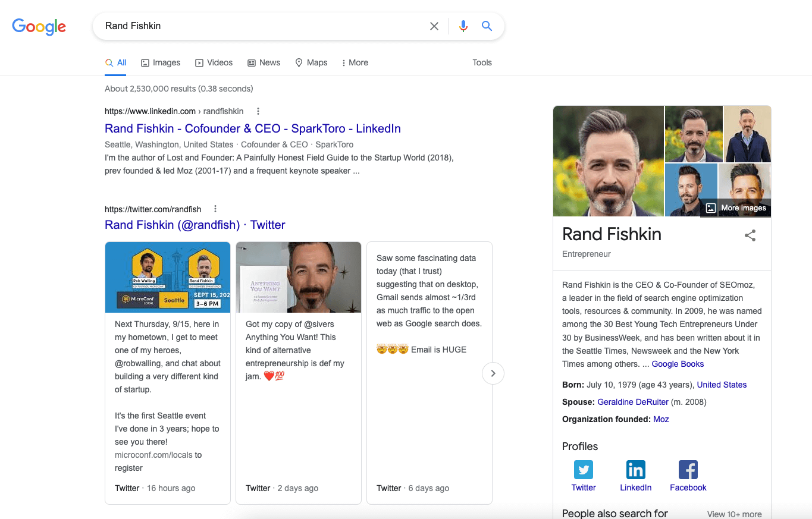This screenshot has width=812, height=519.
Task: Click the twitter.com/randfish URL breadcrumb
Action: point(153,209)
